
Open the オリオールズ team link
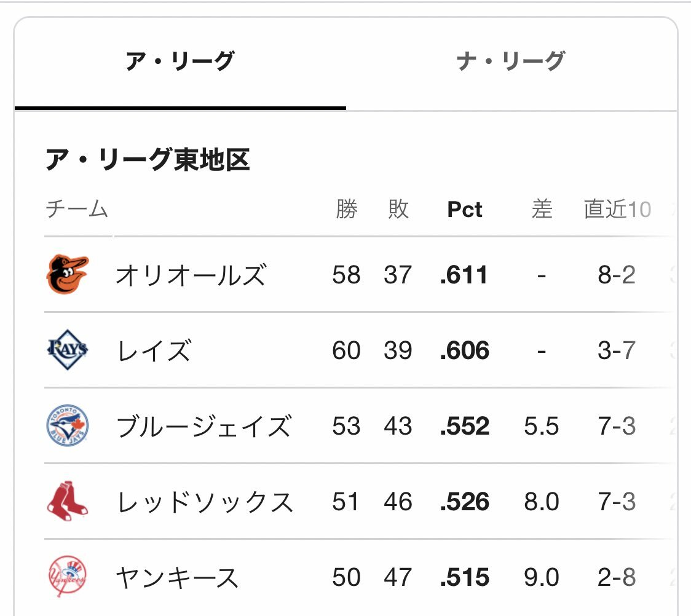coord(191,275)
